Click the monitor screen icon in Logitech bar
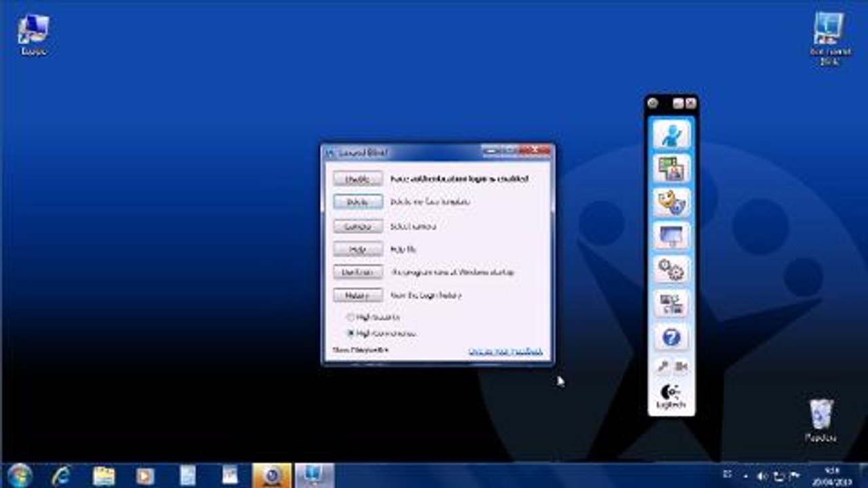868x488 pixels. pyautogui.click(x=671, y=236)
